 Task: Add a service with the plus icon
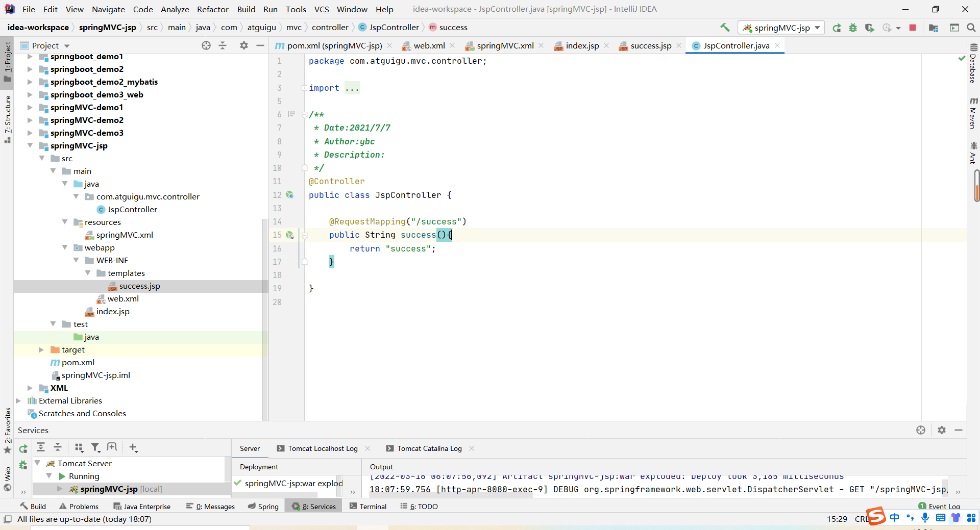click(x=133, y=447)
